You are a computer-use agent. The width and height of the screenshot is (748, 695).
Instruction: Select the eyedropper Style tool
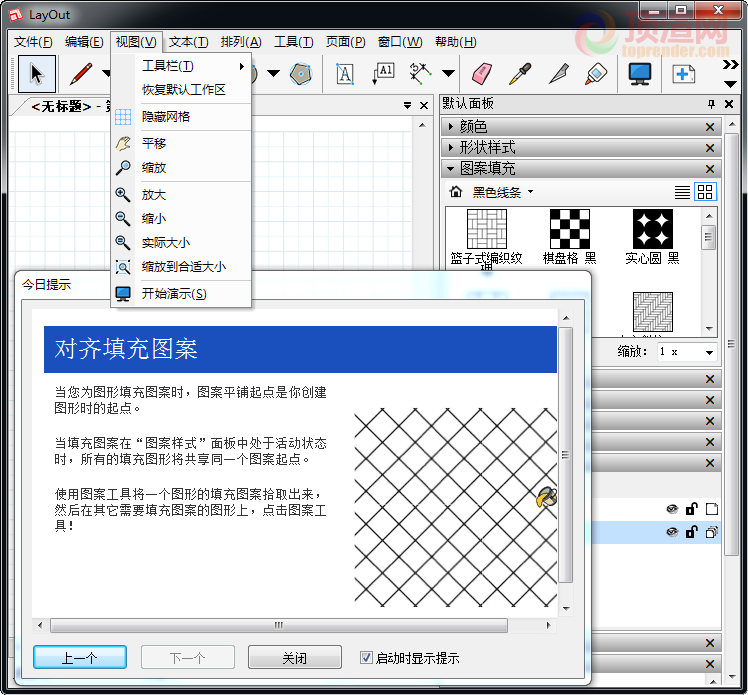pos(520,74)
